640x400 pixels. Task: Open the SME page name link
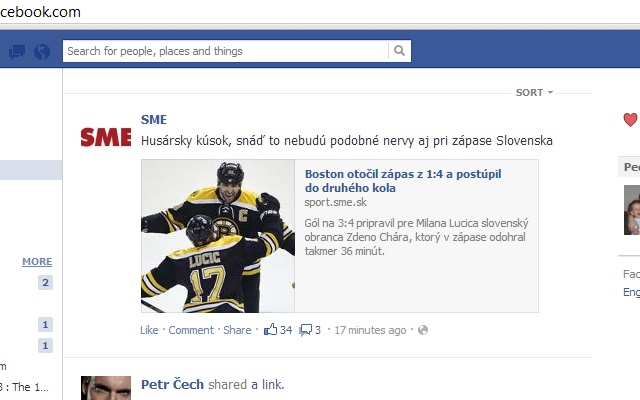[x=154, y=120]
